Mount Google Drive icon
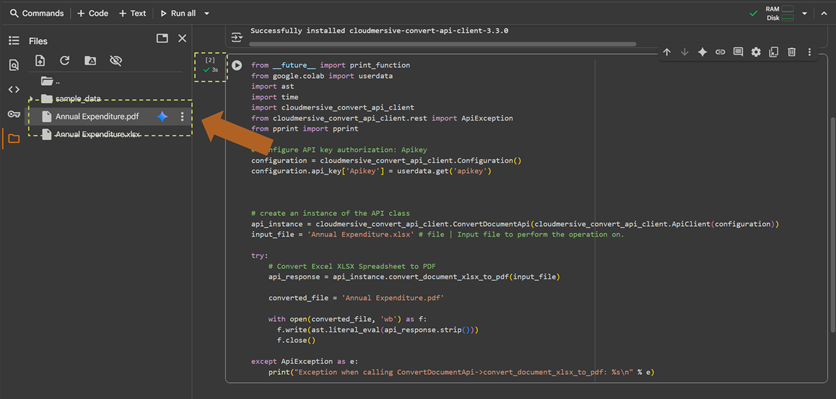This screenshot has width=836, height=399. [x=90, y=61]
